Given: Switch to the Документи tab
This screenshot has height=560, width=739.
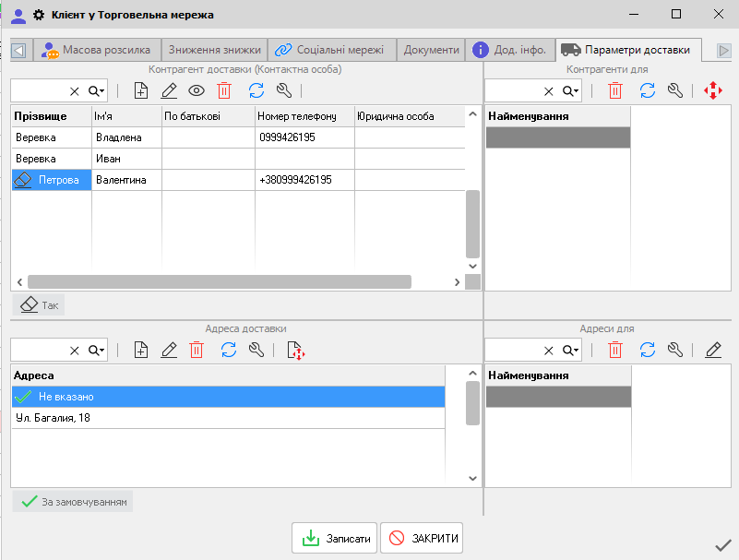Looking at the screenshot, I should click(431, 50).
